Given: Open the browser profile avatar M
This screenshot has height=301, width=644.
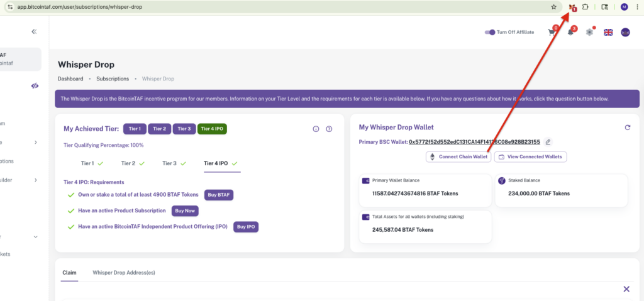Looking at the screenshot, I should pyautogui.click(x=625, y=6).
